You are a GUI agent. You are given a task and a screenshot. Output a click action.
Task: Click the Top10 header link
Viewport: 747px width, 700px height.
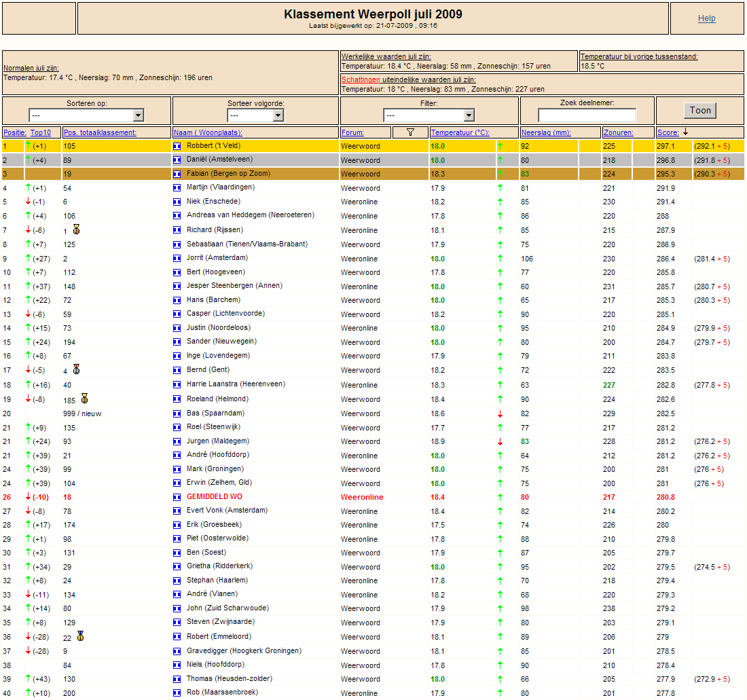pos(40,132)
